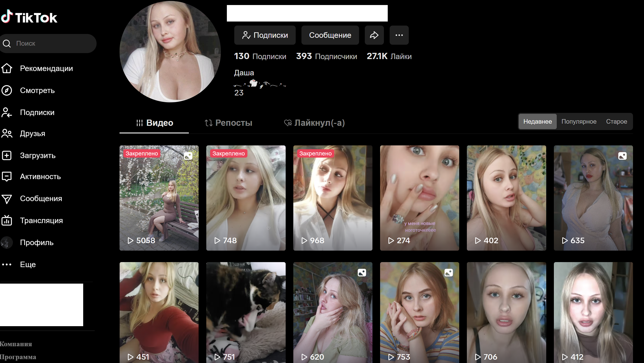Click the person icon beside sidebar Подписки

7,112
